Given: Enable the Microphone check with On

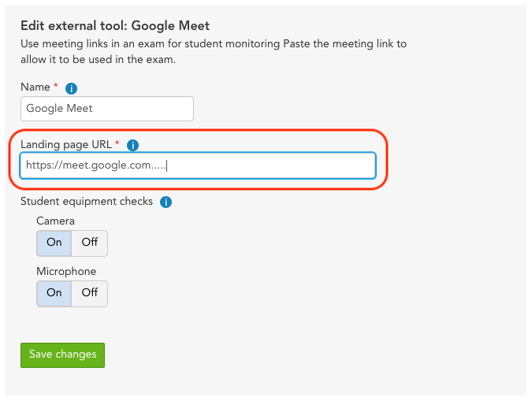Looking at the screenshot, I should 54,293.
